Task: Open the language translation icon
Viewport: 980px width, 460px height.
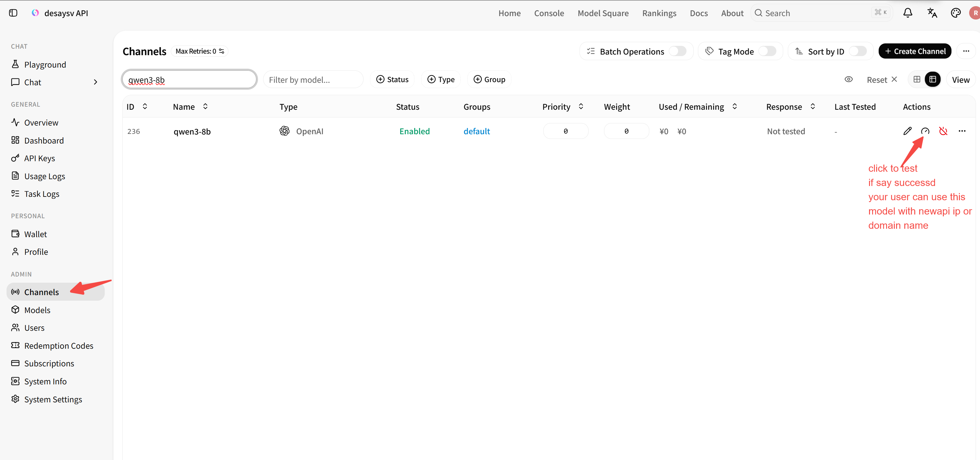Action: [932, 13]
